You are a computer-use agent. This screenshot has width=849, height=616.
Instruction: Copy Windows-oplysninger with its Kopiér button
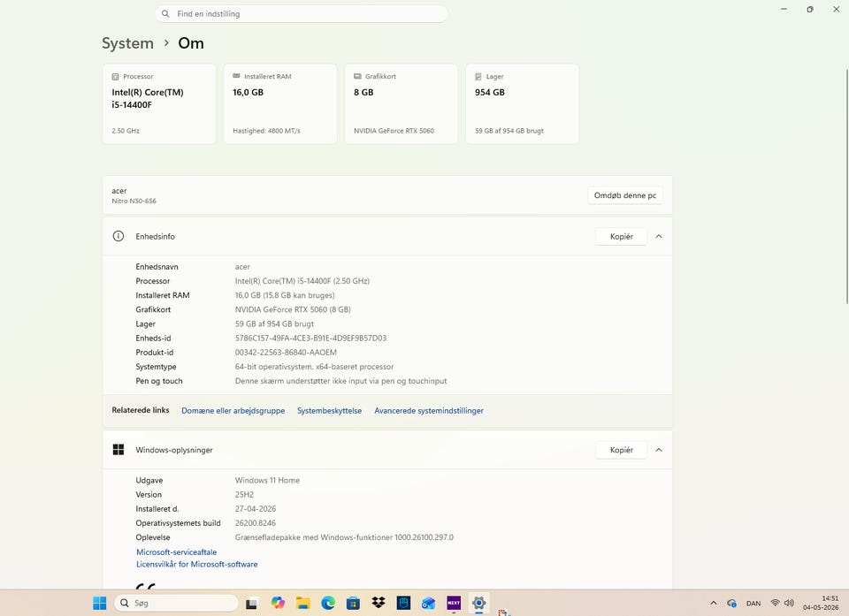(x=622, y=450)
